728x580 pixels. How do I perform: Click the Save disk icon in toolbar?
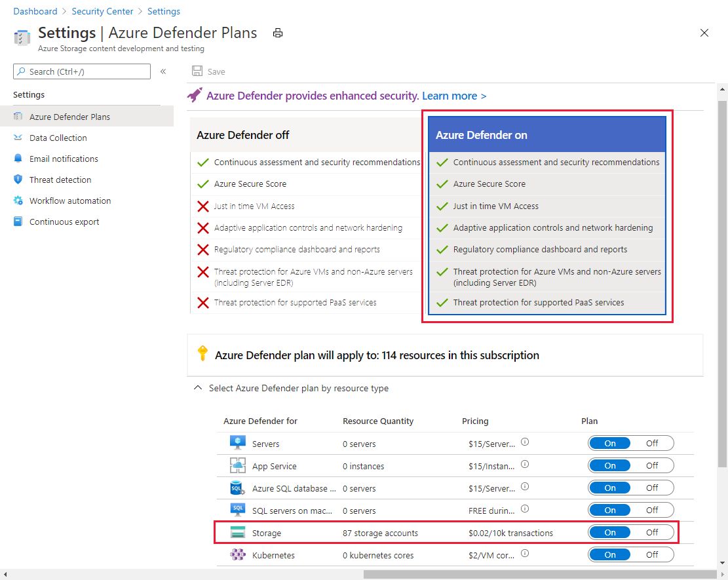[x=197, y=71]
